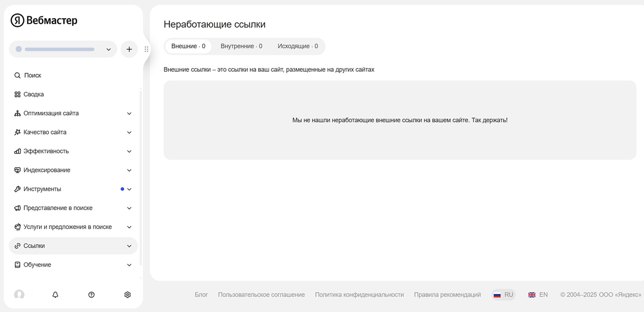Expand Оптимизация сайта chevron
Image resolution: width=644 pixels, height=312 pixels.
pos(129,113)
